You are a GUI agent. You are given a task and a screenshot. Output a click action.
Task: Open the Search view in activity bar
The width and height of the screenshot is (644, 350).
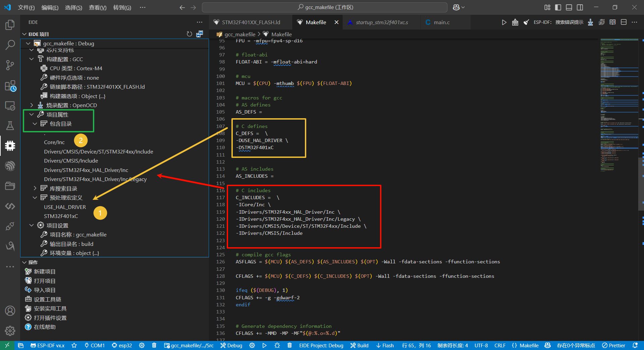click(10, 45)
